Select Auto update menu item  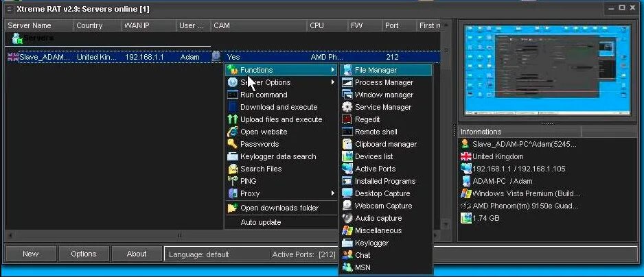[281, 222]
